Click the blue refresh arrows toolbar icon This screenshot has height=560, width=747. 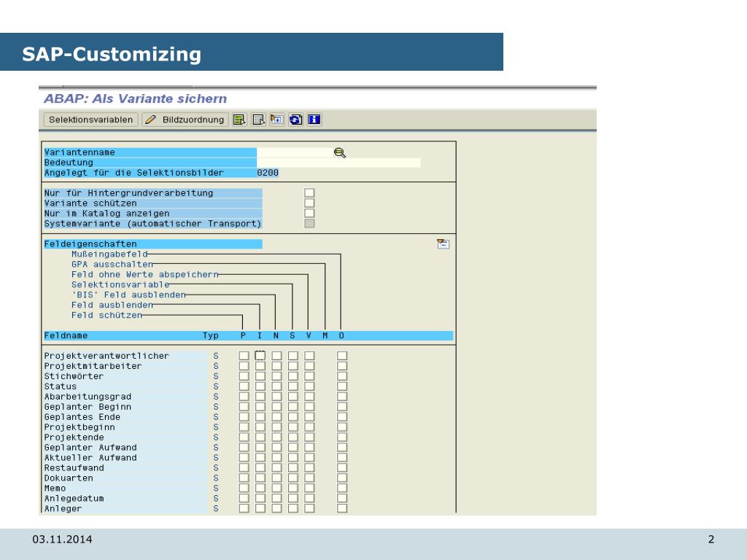295,120
